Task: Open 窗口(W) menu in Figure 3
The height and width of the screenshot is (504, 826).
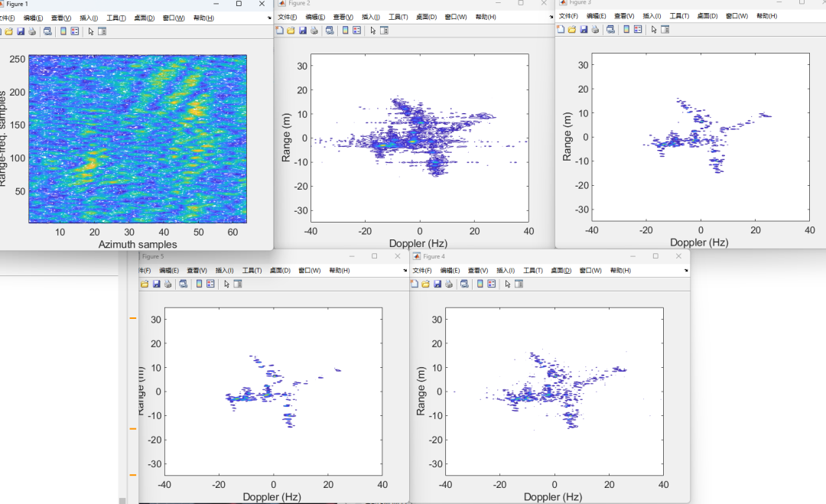Action: (737, 16)
